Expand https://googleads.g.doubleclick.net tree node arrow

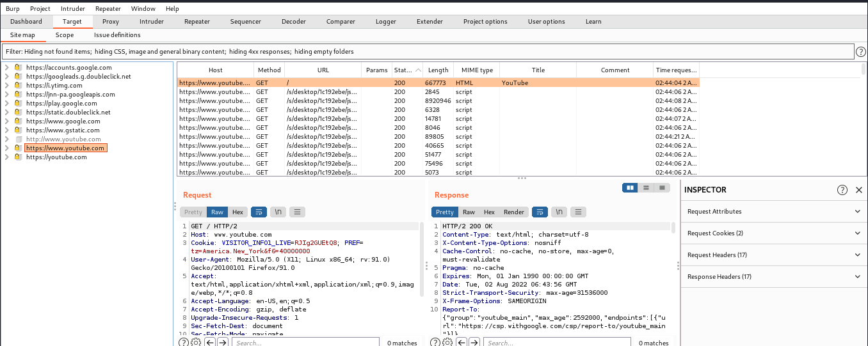pos(6,76)
